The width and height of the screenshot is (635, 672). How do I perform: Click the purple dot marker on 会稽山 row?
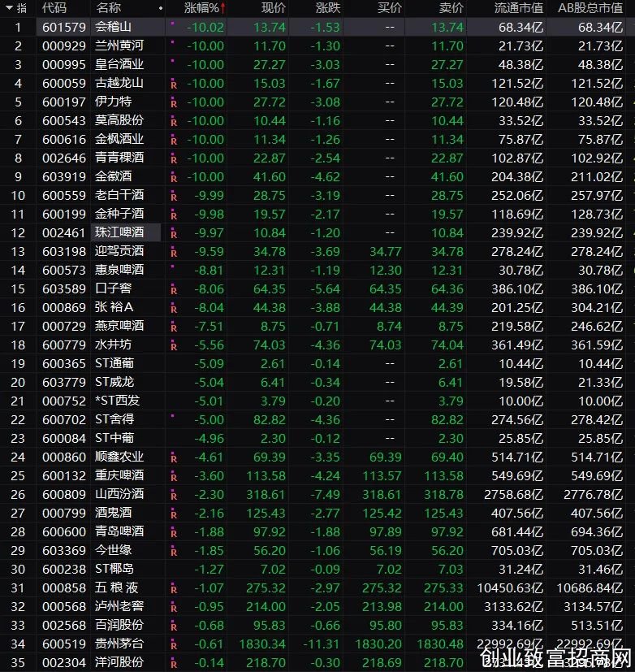173,23
